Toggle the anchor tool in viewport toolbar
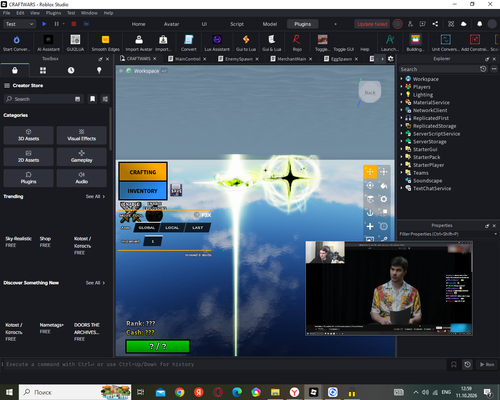Image resolution: width=500 pixels, height=400 pixels. coord(370,213)
